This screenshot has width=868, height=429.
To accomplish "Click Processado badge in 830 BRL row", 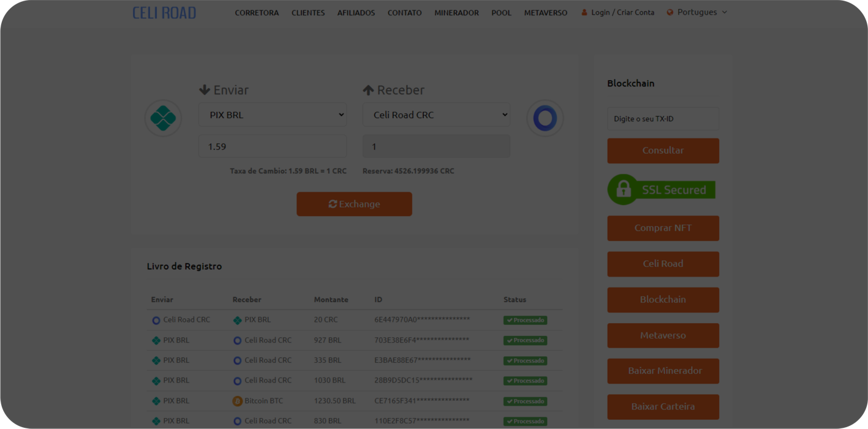I will [526, 421].
